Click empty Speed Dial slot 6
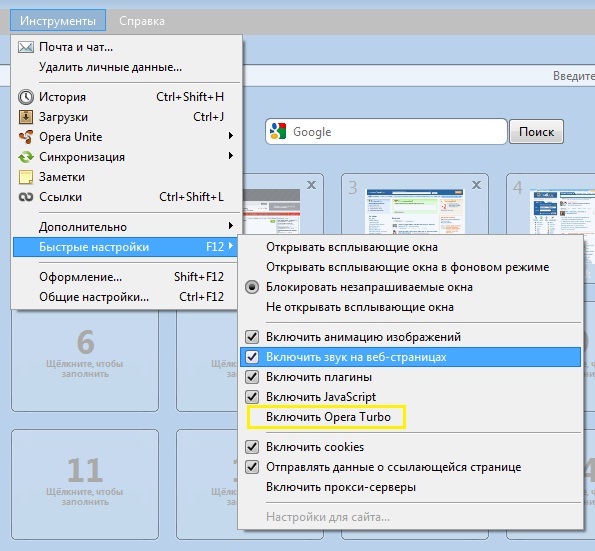This screenshot has width=595, height=551. [x=85, y=360]
